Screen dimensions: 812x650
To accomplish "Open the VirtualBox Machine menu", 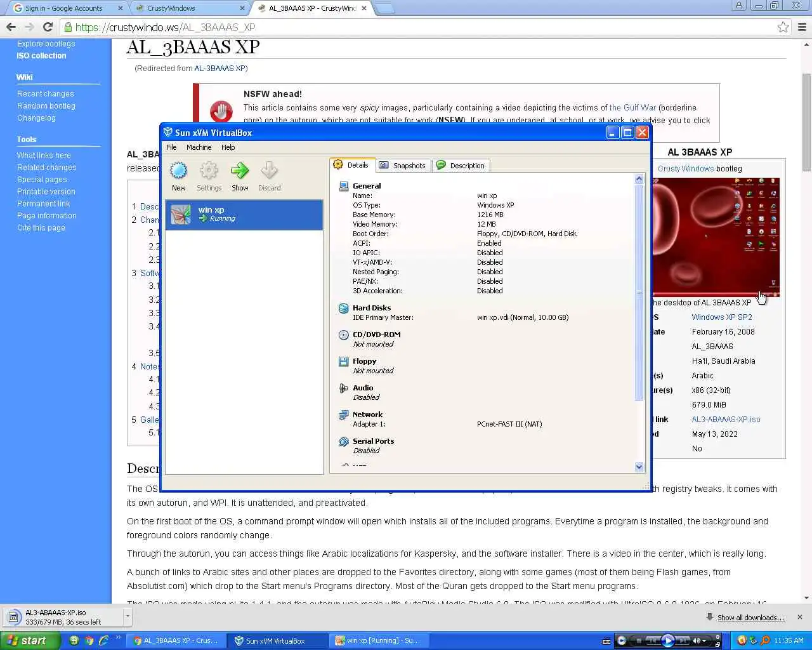I will [x=199, y=147].
